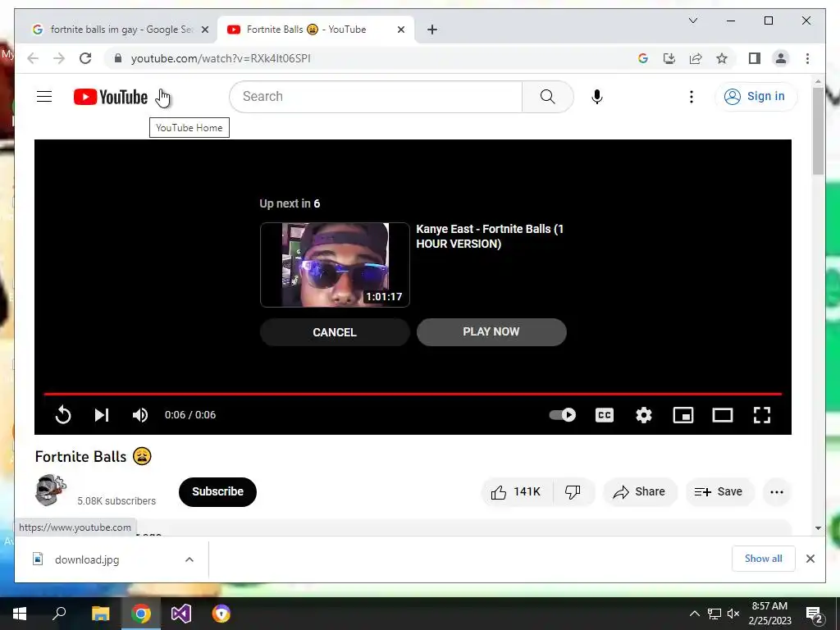Image resolution: width=840 pixels, height=630 pixels.
Task: Open the channel avatar
Action: [x=50, y=490]
